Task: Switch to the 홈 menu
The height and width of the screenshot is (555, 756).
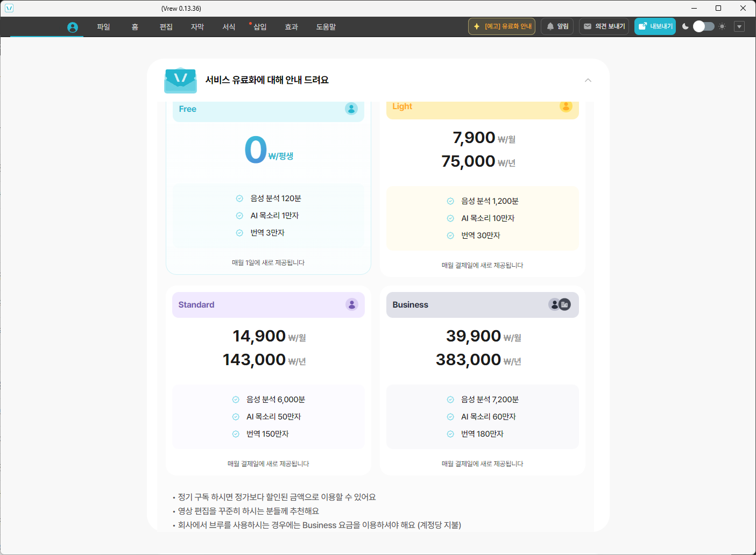Action: 135,27
